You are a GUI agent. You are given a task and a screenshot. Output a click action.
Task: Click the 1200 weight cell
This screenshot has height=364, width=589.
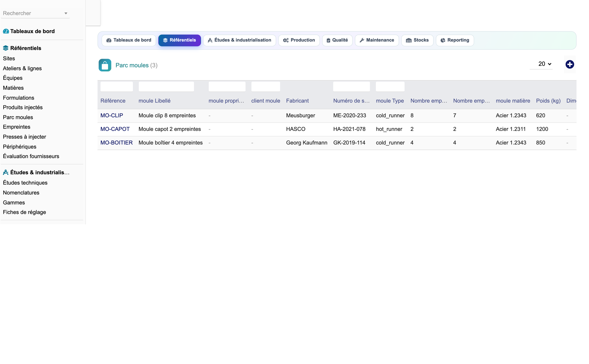point(542,129)
